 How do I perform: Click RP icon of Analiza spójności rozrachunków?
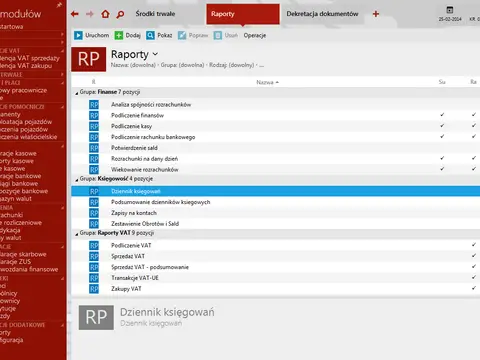(x=94, y=105)
